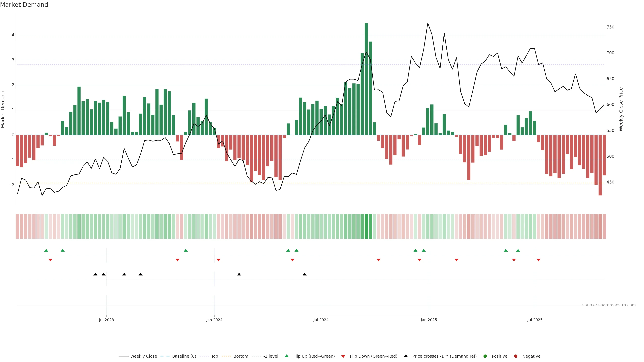Click the rightmost red flip-down triangle marker
The image size is (644, 362).
(539, 260)
